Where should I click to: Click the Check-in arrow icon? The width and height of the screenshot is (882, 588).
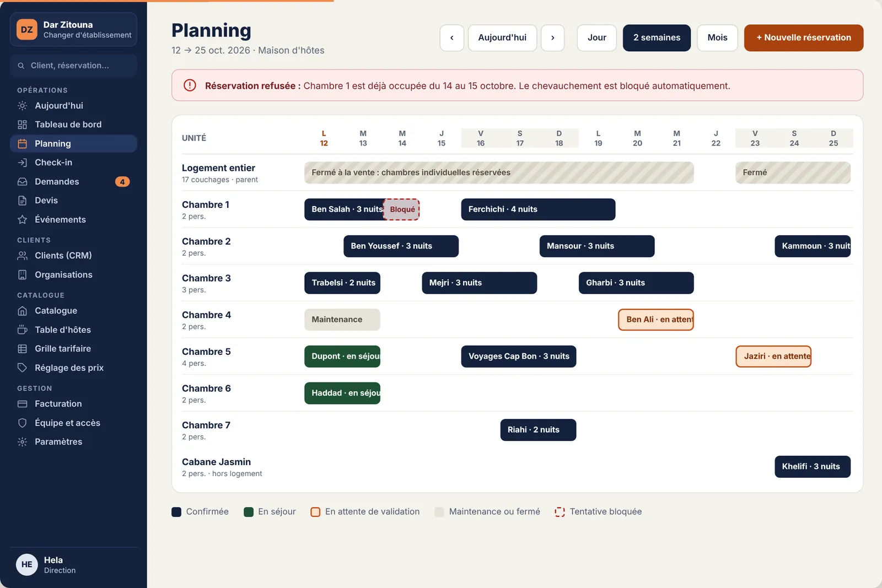22,163
